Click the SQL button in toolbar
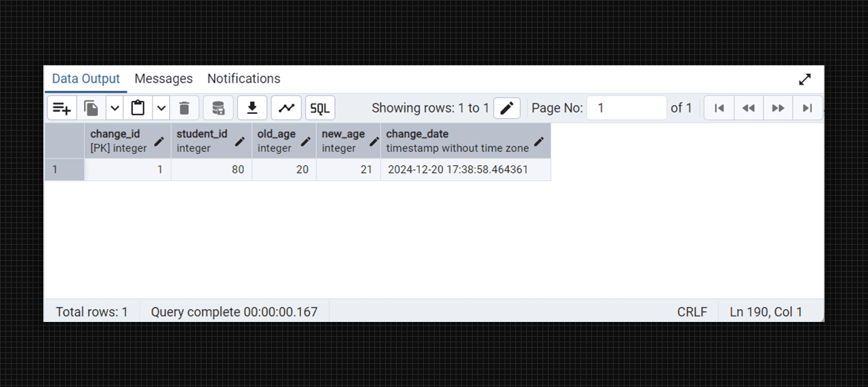The image size is (868, 387). coord(320,108)
